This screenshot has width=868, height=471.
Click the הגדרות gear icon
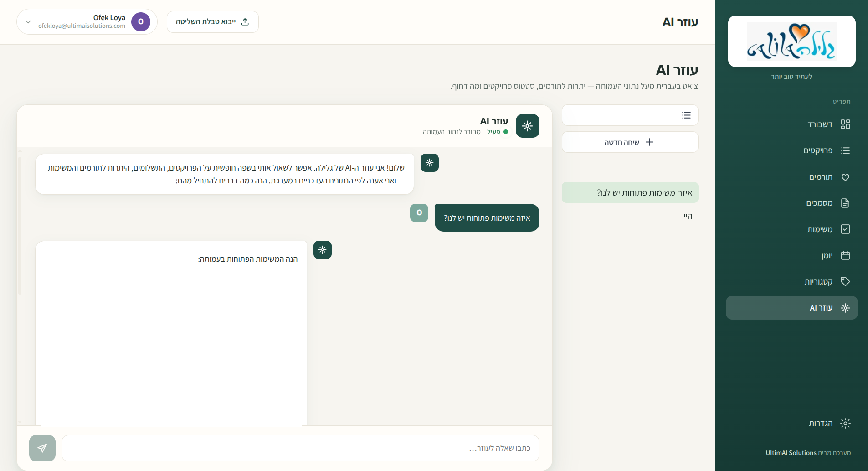point(845,423)
